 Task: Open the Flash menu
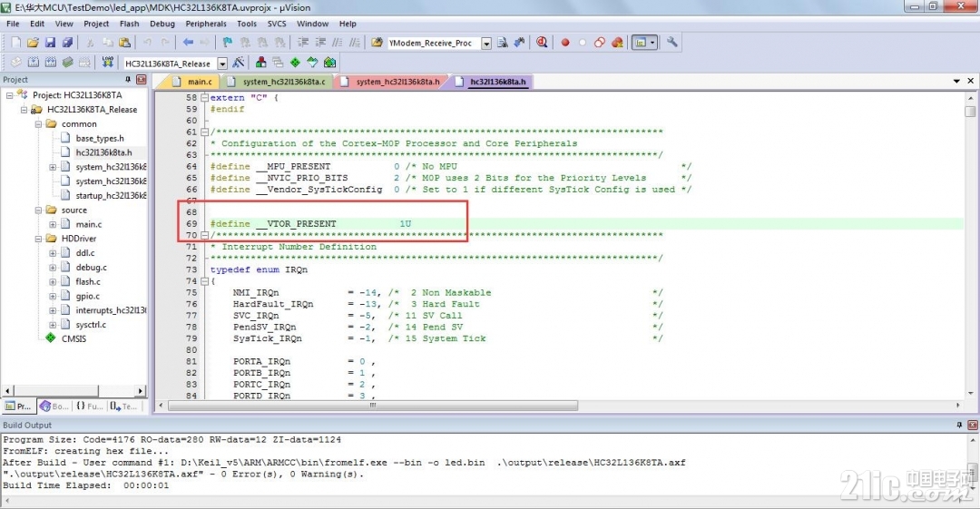coord(129,24)
